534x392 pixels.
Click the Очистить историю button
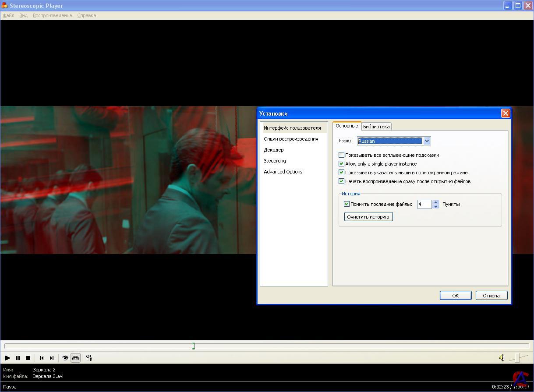click(x=368, y=217)
